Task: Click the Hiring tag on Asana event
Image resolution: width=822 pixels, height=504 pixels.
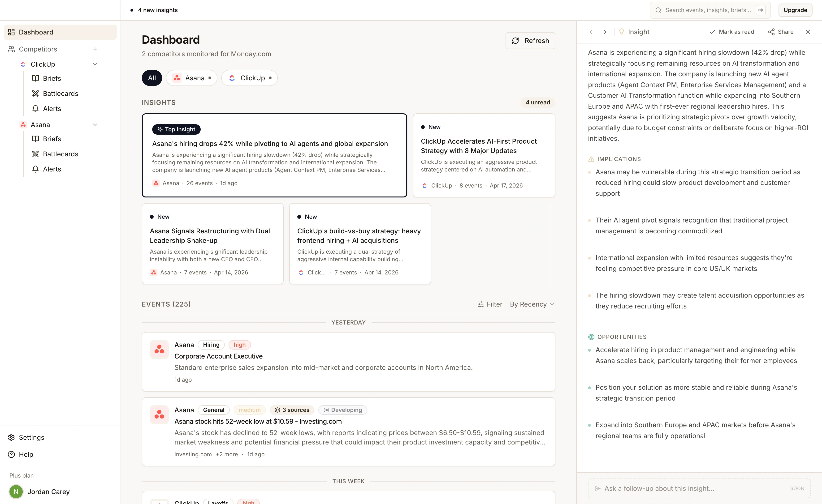Action: tap(211, 345)
